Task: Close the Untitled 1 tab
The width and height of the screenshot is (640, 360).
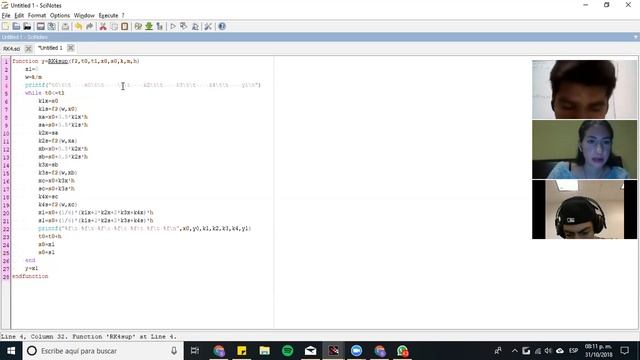Action: tap(71, 48)
